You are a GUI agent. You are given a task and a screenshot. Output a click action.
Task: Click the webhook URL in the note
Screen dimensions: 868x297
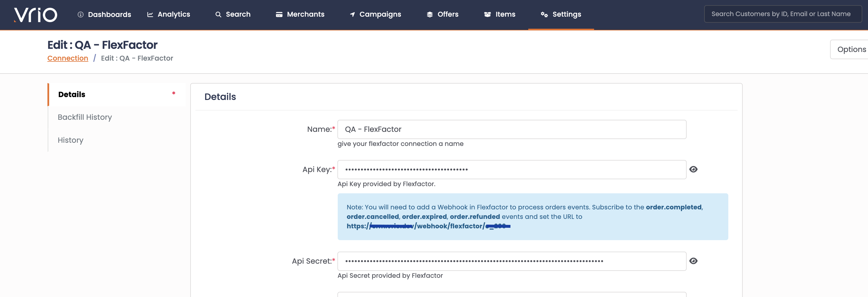tap(428, 226)
